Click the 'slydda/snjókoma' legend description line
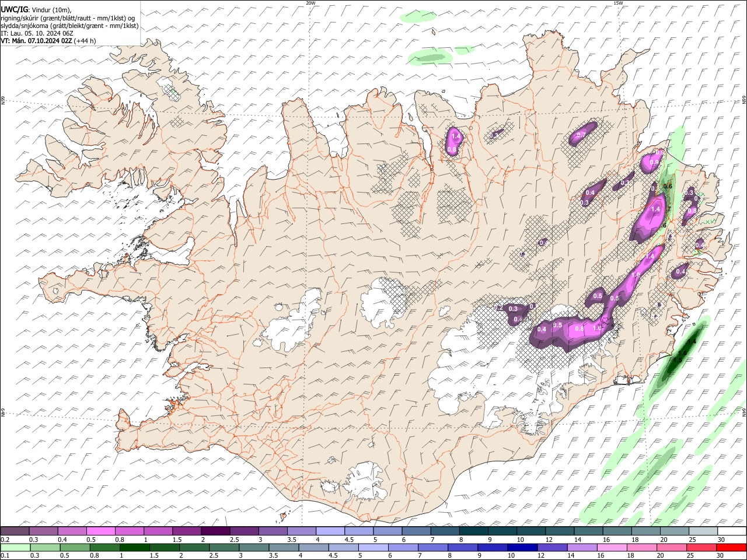 [x=69, y=26]
